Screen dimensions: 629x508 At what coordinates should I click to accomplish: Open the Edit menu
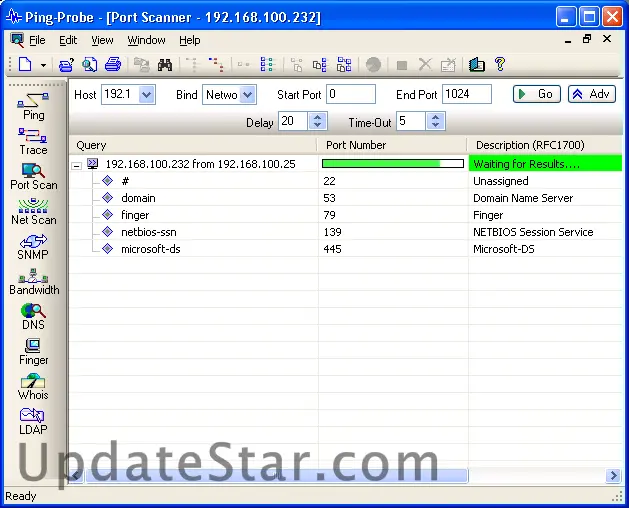[x=68, y=41]
